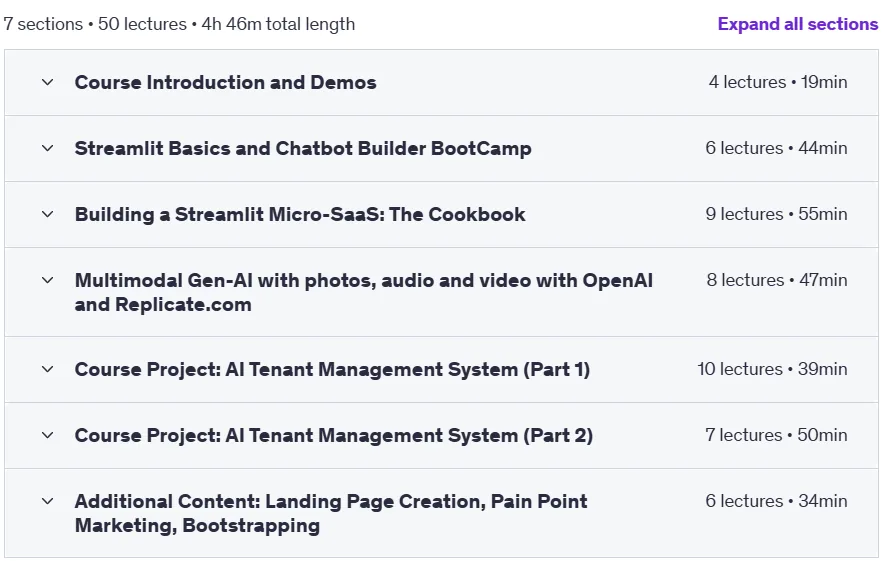
Task: Open chevron arrow for Micro-SaaS Cookbook section
Action: pos(48,214)
